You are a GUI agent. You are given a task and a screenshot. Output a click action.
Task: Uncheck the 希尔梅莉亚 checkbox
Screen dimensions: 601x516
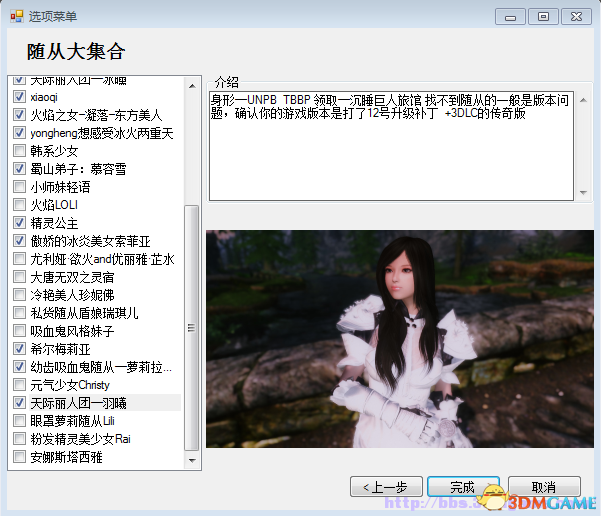click(x=19, y=348)
